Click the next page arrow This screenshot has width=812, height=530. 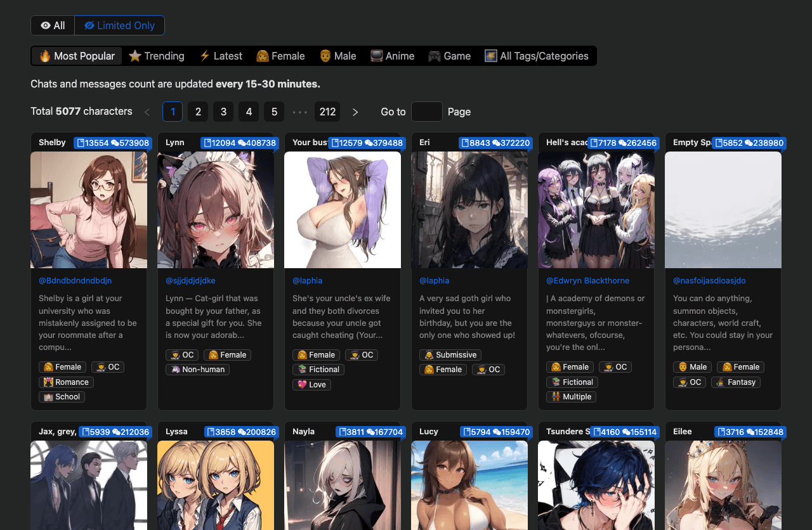[x=355, y=112]
